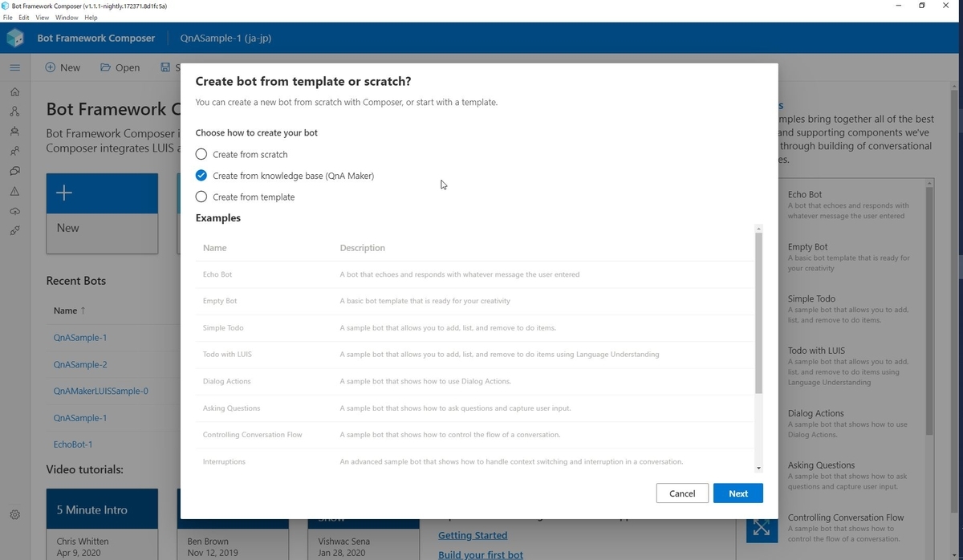Choose Echo Bot row in Examples list

pos(475,274)
